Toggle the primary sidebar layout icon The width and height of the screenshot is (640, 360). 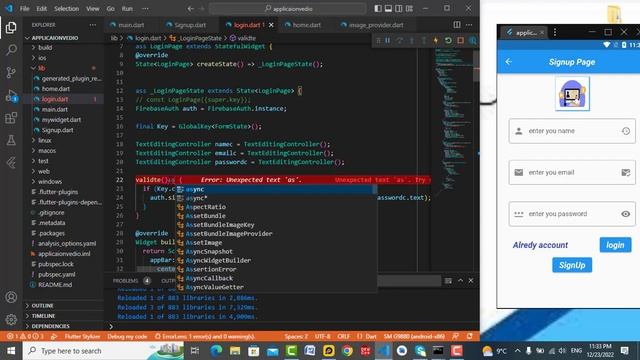pos(378,9)
